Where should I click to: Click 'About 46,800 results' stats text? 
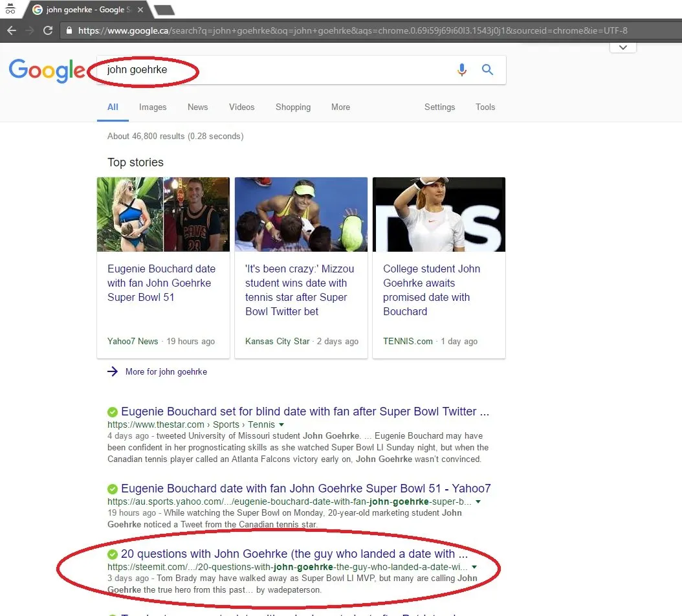click(175, 136)
